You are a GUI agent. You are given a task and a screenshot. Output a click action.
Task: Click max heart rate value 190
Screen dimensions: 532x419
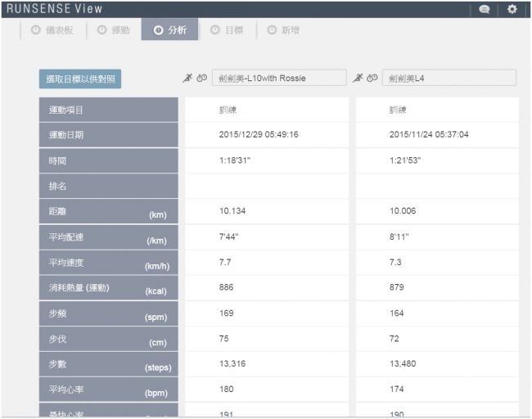[397, 414]
